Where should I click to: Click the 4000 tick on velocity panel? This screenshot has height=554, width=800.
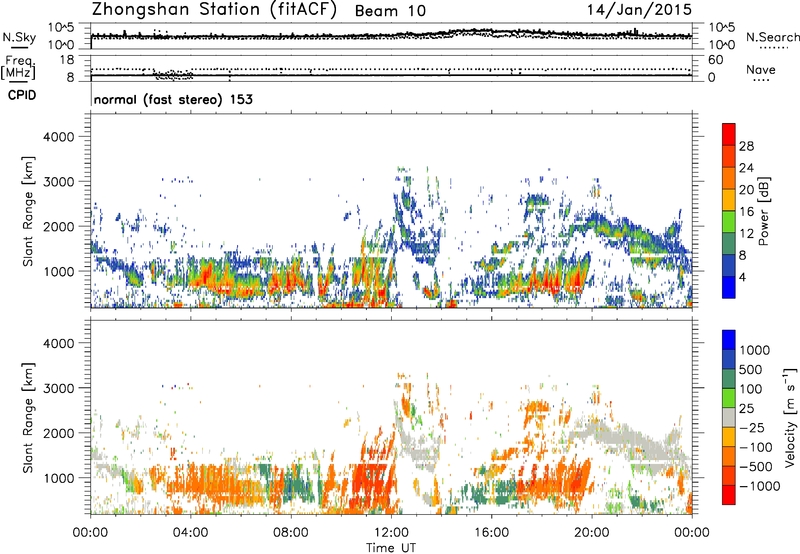(x=58, y=343)
